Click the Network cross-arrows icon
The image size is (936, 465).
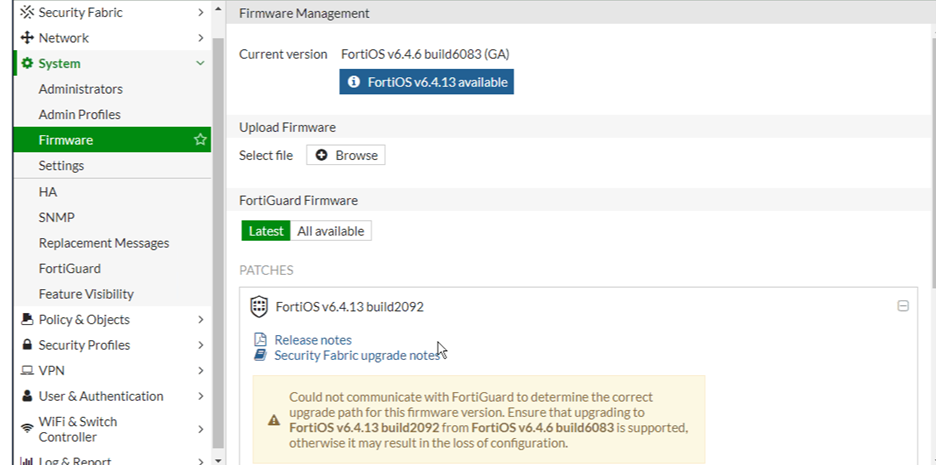coord(27,38)
